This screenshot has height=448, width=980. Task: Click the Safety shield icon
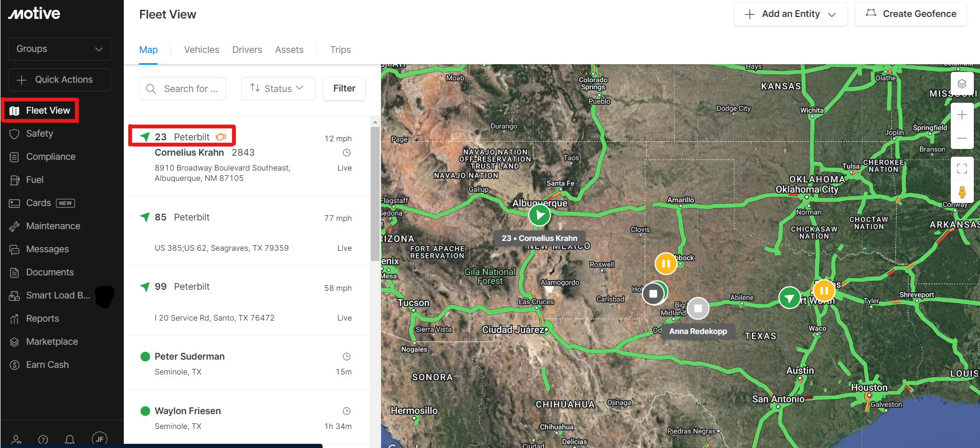click(x=14, y=134)
